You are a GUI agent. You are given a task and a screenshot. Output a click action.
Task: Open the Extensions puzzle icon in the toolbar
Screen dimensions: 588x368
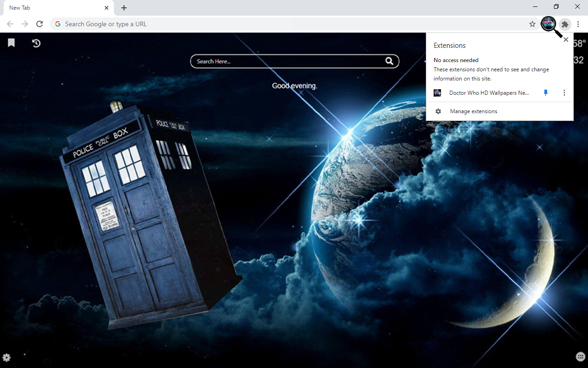tap(565, 24)
